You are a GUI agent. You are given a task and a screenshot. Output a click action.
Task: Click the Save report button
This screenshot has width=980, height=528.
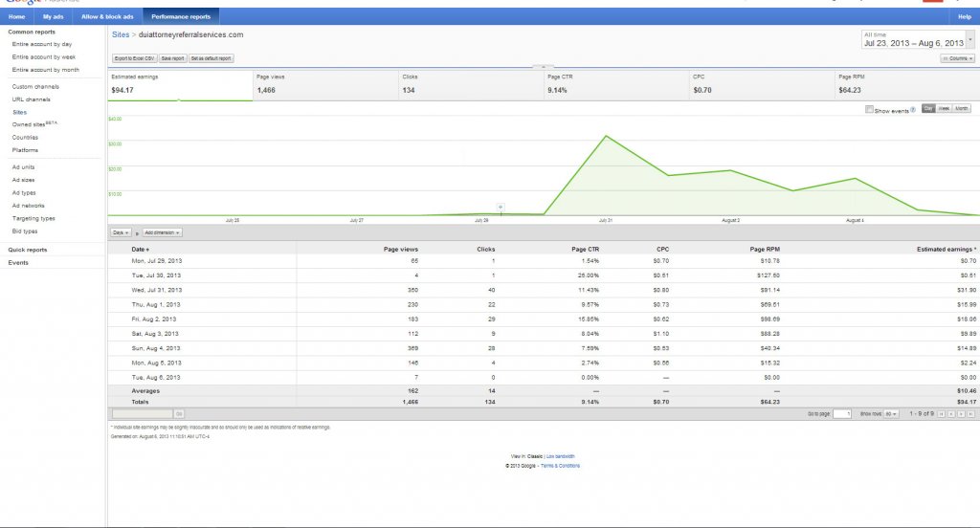coord(172,58)
